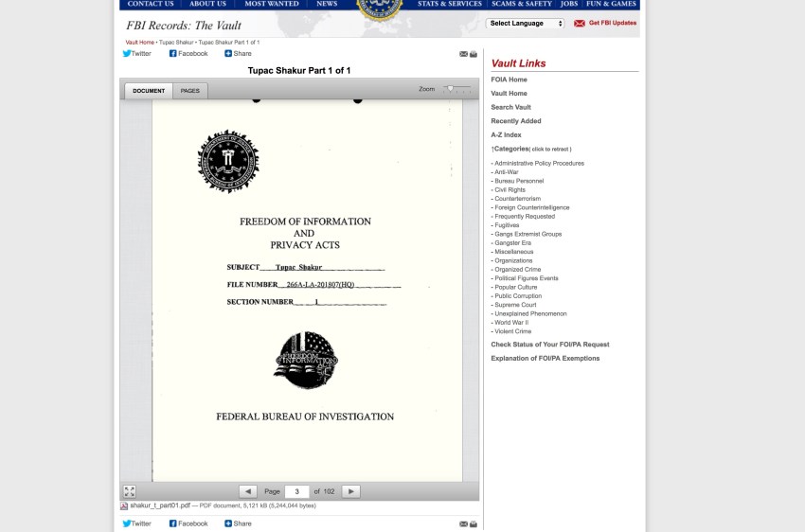Click the print icon above the document
The image size is (805, 532).
coord(474,54)
